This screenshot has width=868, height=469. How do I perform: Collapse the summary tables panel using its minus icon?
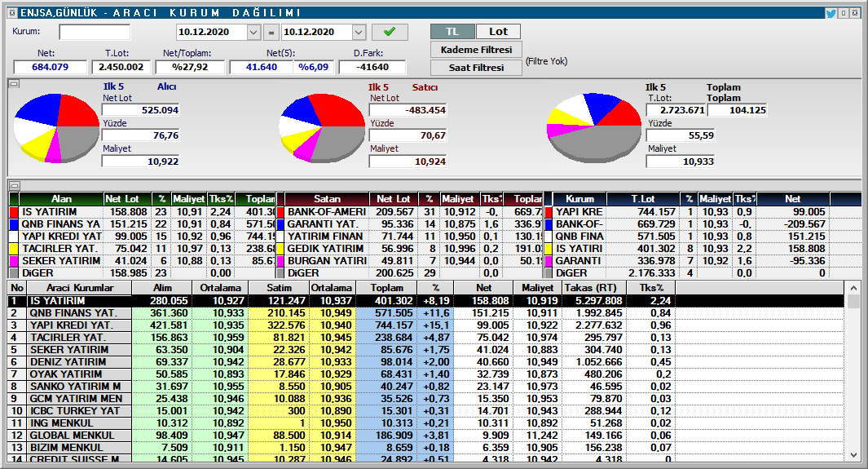click(x=15, y=185)
